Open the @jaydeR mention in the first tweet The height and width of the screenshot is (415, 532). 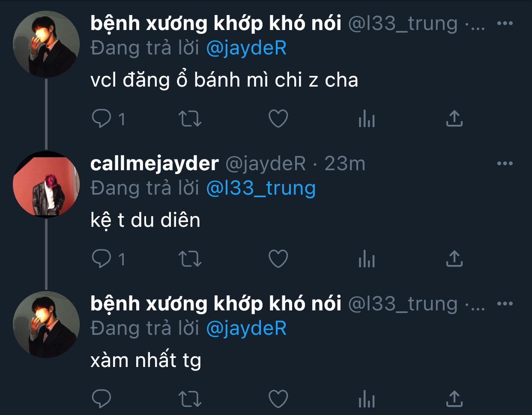click(246, 48)
